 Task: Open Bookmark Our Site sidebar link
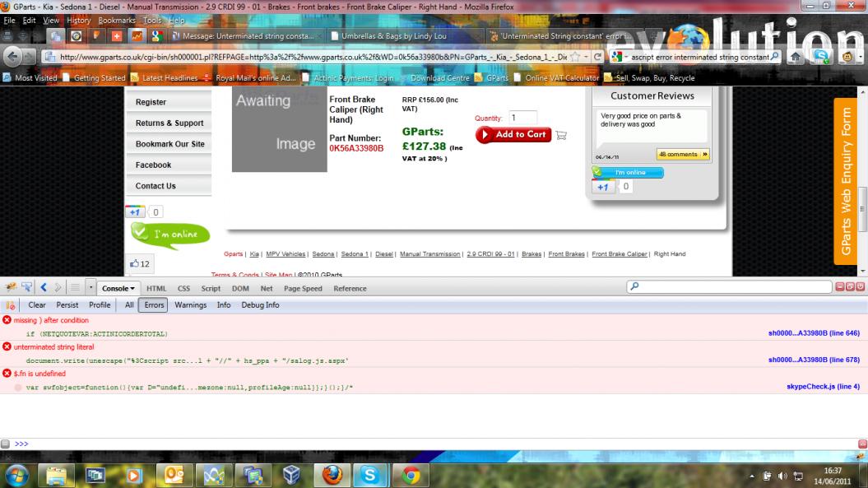(170, 144)
